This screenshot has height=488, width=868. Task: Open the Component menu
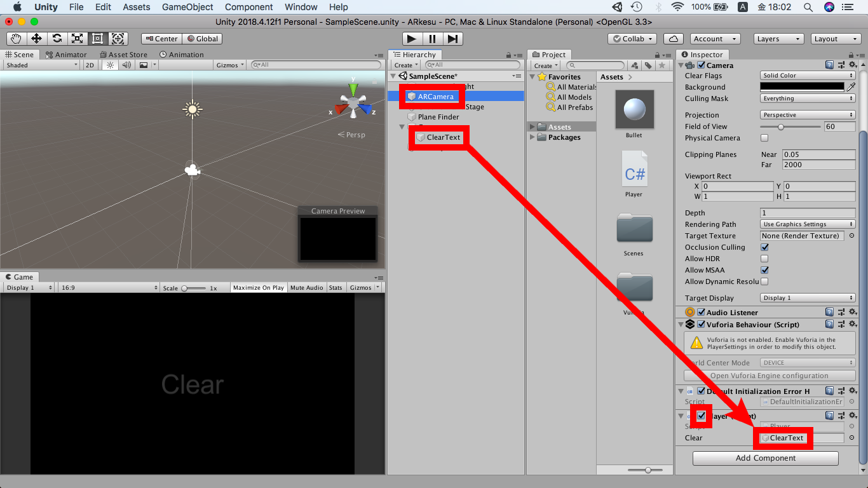[249, 7]
